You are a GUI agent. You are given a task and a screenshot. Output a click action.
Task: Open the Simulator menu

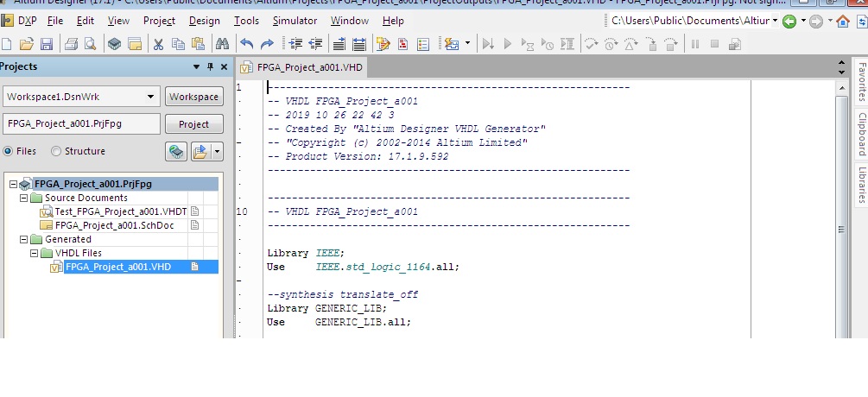(295, 21)
